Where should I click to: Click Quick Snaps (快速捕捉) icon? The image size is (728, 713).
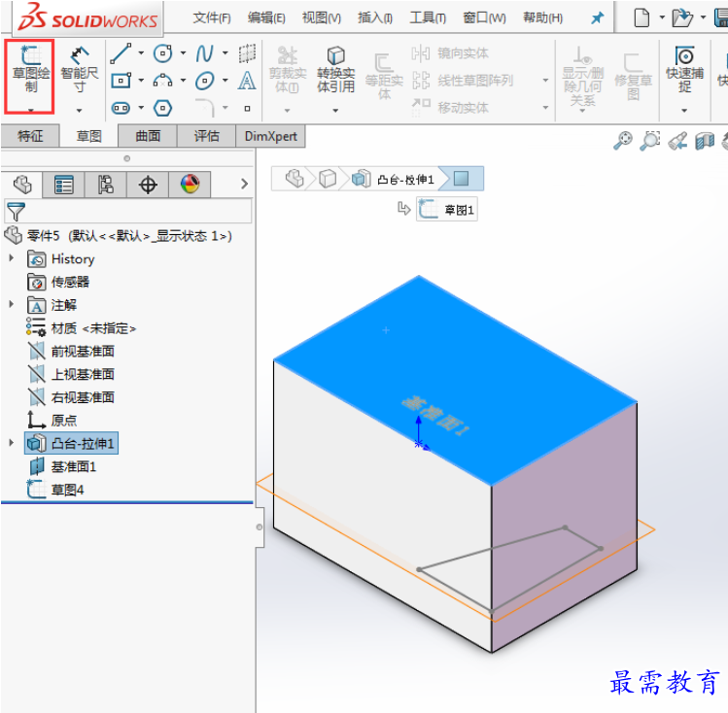[684, 69]
